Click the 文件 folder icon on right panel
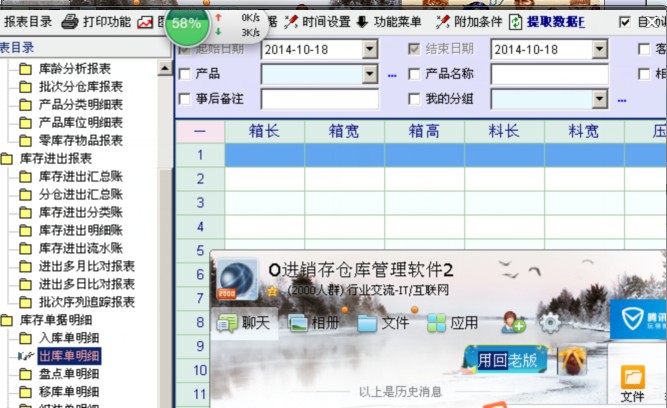667x408 pixels. pyautogui.click(x=633, y=377)
